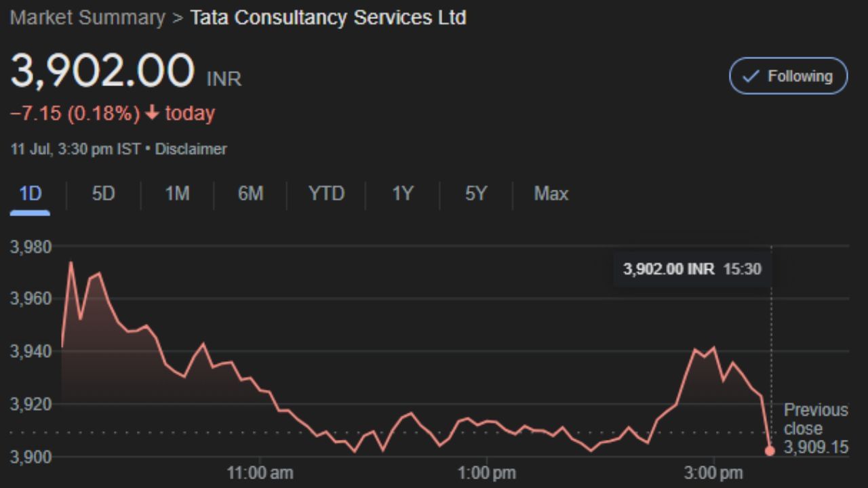Screen dimensions: 868x488
Task: Click the Tata Consultancy Services Ltd title
Action: (328, 18)
